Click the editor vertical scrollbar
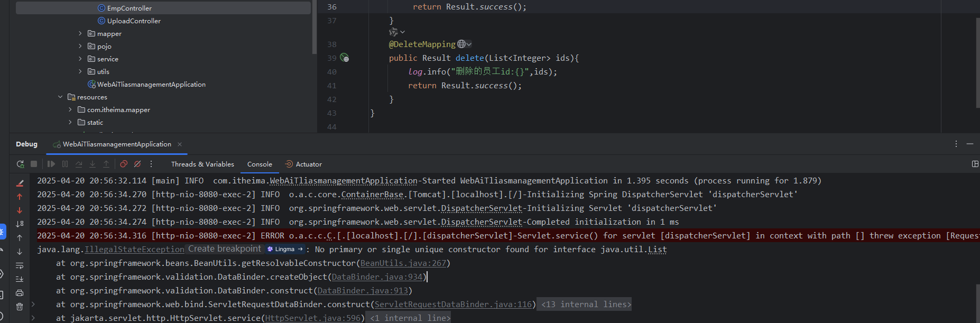The height and width of the screenshot is (323, 980). click(977, 63)
